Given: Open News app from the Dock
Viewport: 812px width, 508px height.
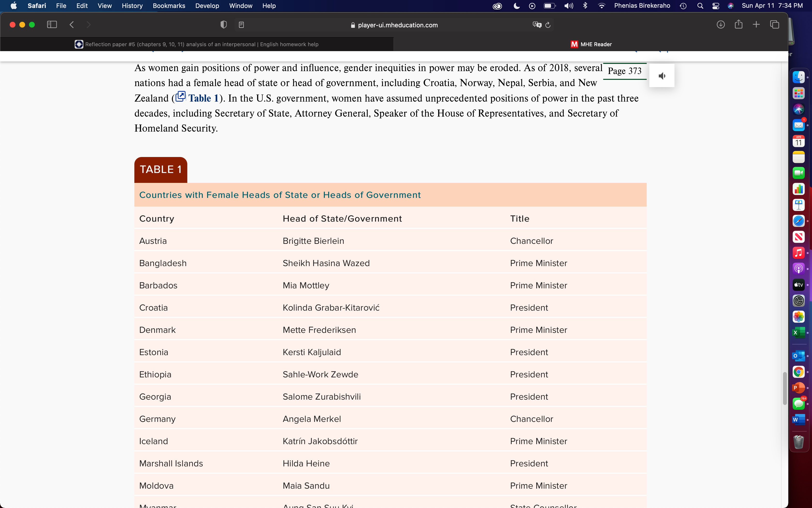Looking at the screenshot, I should 798,237.
